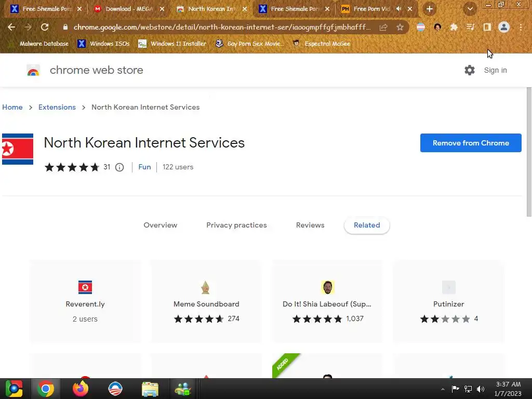
Task: Open File Explorer from the taskbar
Action: pyautogui.click(x=150, y=389)
